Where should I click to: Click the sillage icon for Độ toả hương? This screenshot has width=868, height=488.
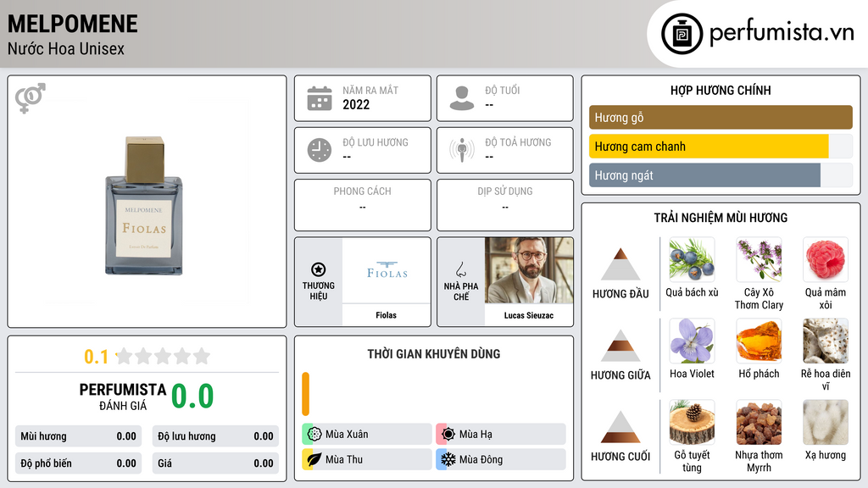point(462,150)
